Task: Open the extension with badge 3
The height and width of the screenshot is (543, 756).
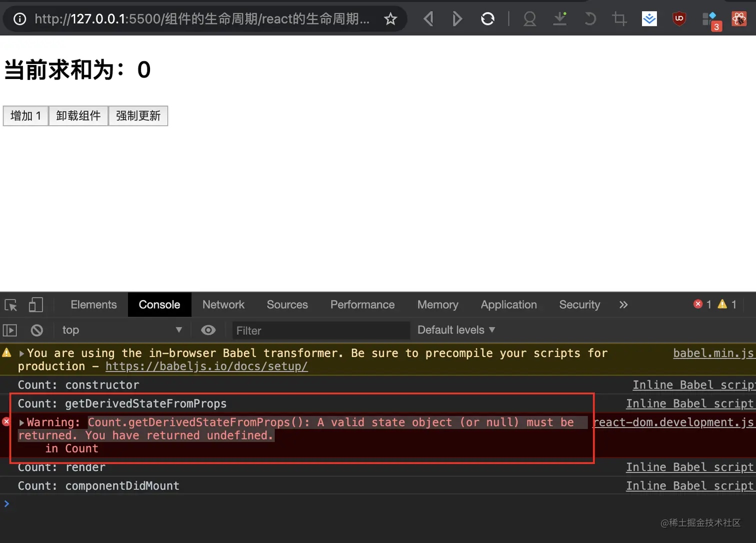Action: pos(711,20)
